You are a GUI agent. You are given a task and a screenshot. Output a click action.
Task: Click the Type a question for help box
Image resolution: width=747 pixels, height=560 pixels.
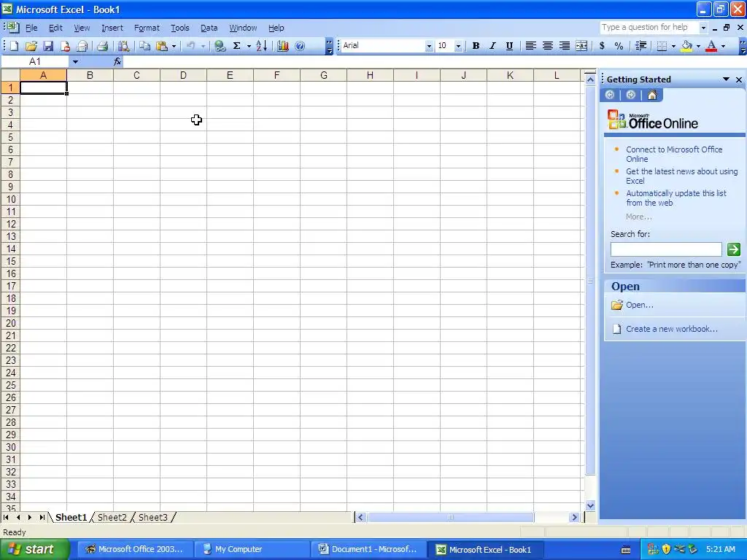(x=649, y=28)
